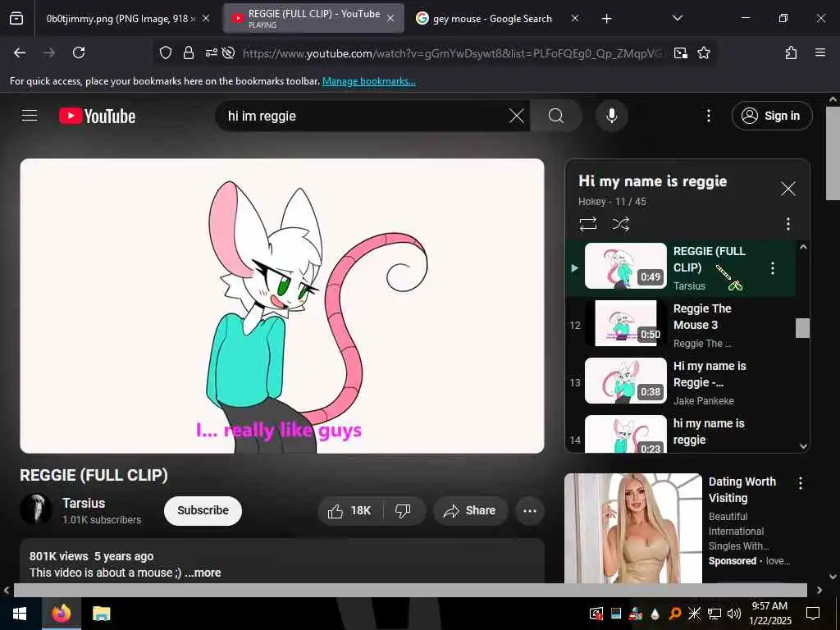Open site permissions icon in address bar
Screen dimensions: 840x630
tap(211, 52)
